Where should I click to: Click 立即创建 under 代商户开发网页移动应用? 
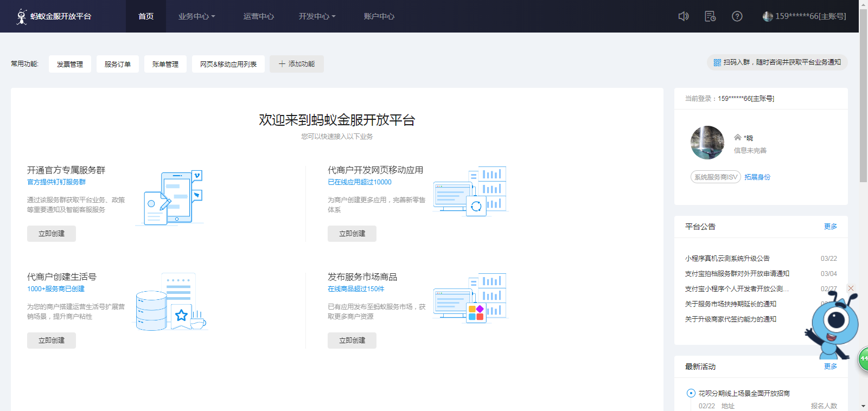point(352,234)
